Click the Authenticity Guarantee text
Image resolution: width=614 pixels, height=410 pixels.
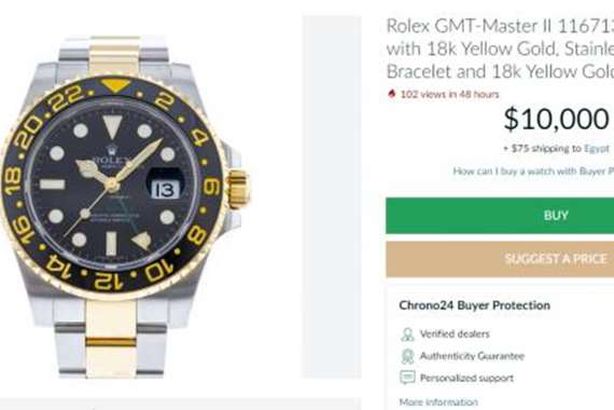(x=472, y=356)
